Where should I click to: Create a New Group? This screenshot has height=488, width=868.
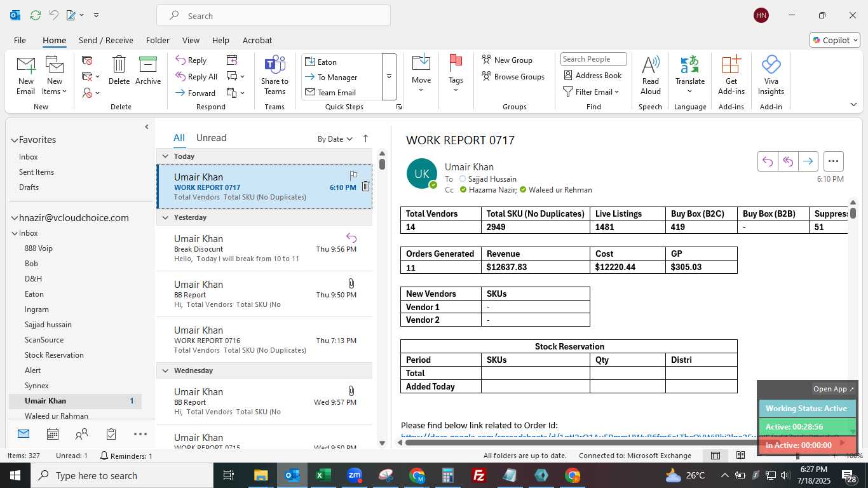tap(507, 60)
